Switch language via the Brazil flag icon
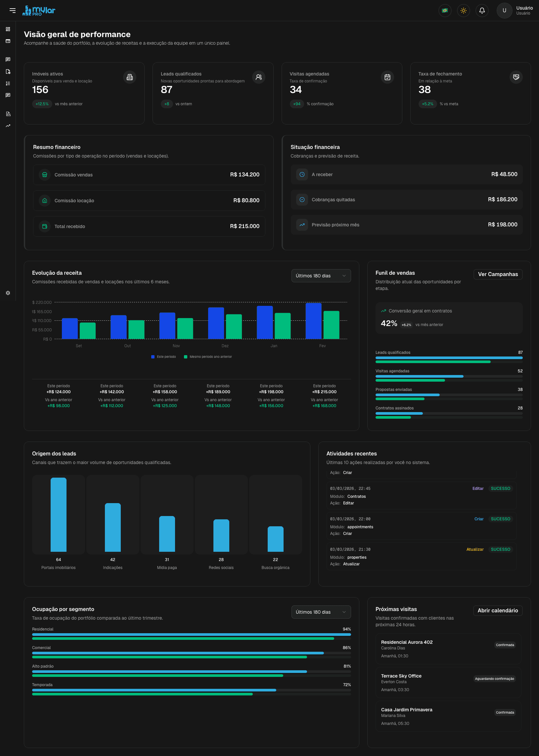 [445, 10]
